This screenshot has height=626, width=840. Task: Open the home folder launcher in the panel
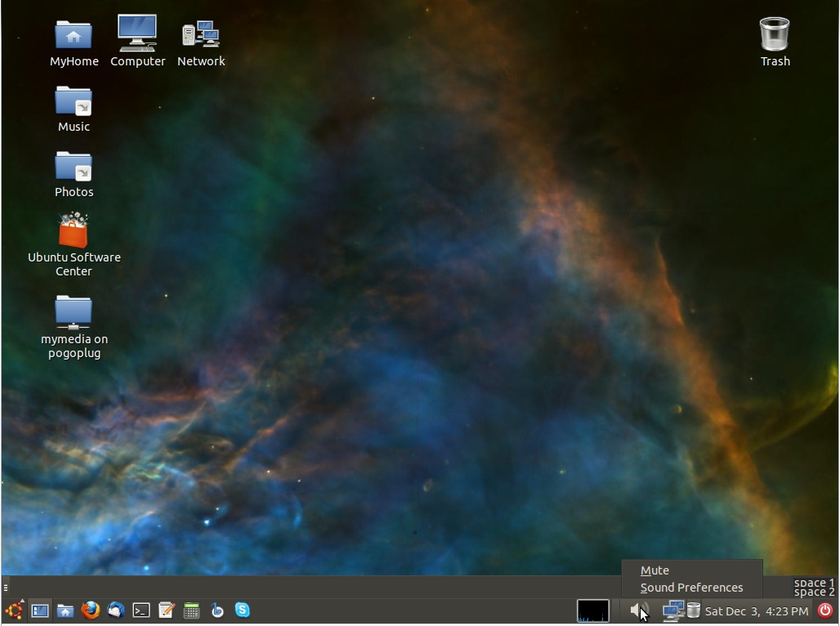coord(65,610)
